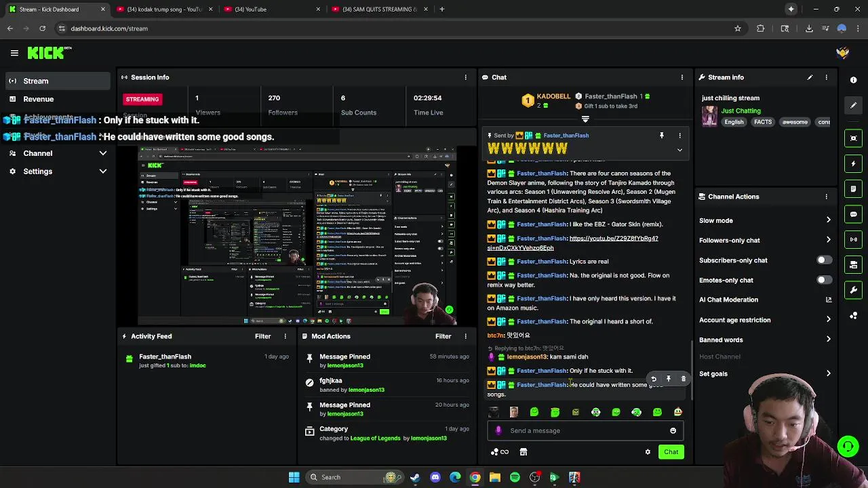This screenshot has height=488, width=868.
Task: Open Revenue in the left sidebar
Action: pos(57,99)
